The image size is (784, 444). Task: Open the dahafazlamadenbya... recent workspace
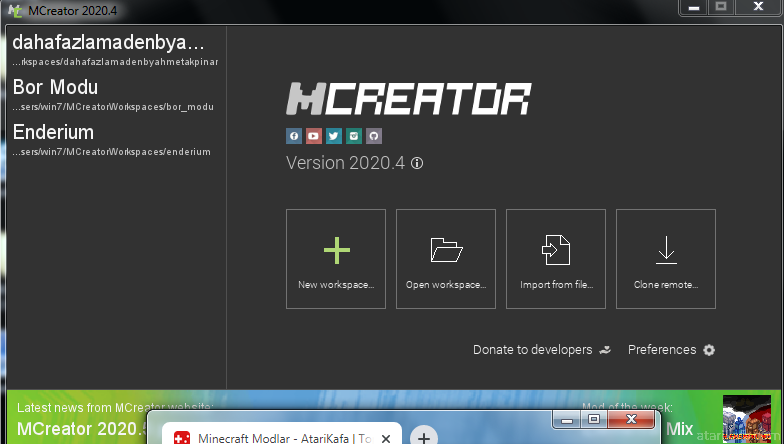(x=115, y=50)
